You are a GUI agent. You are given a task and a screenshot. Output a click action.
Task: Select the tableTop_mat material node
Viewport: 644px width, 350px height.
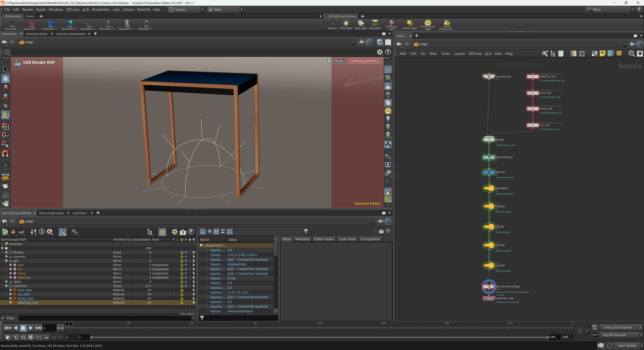click(532, 76)
